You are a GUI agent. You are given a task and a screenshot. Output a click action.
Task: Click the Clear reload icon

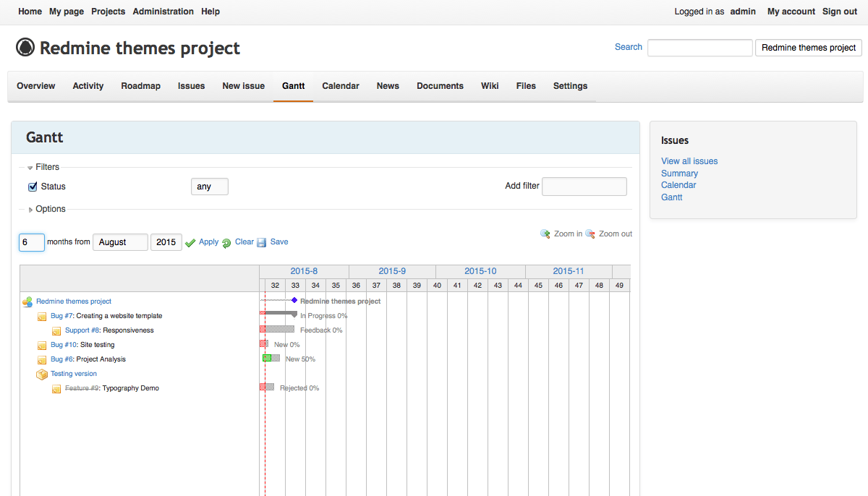pos(226,243)
